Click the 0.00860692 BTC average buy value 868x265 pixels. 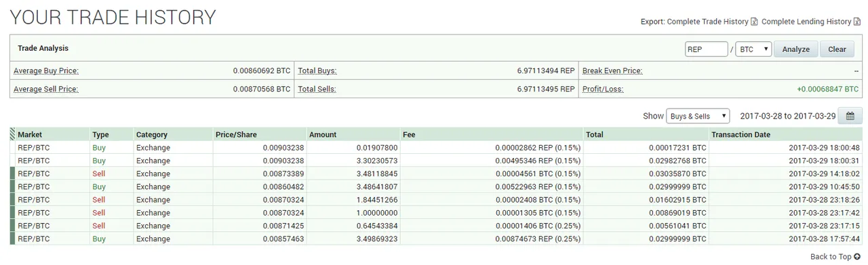pos(262,70)
